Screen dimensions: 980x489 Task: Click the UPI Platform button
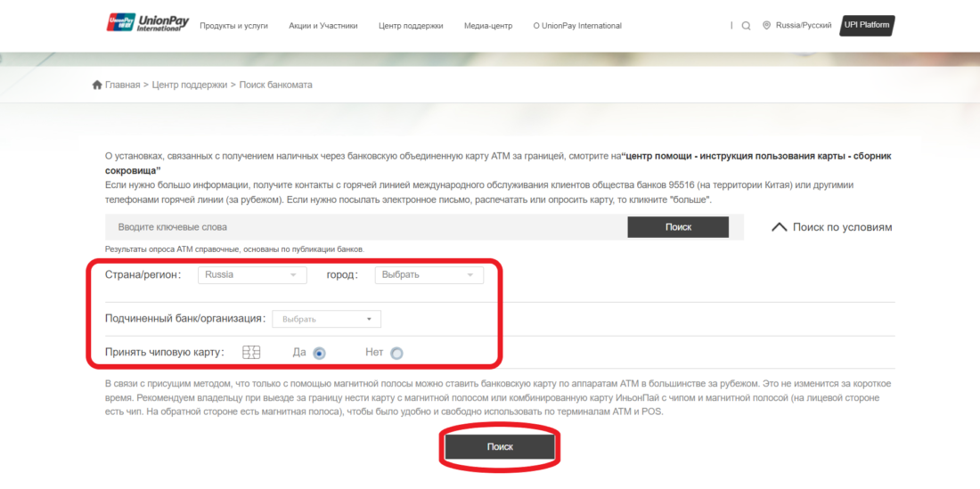[866, 25]
